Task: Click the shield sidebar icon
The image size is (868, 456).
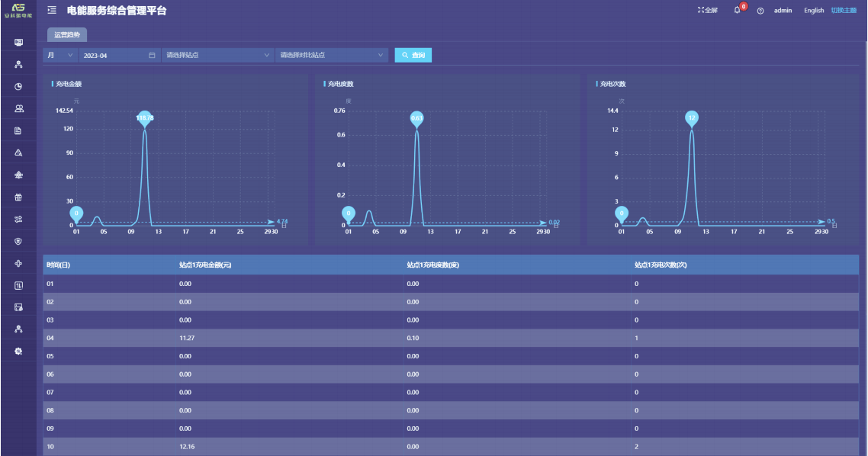Action: (18, 241)
